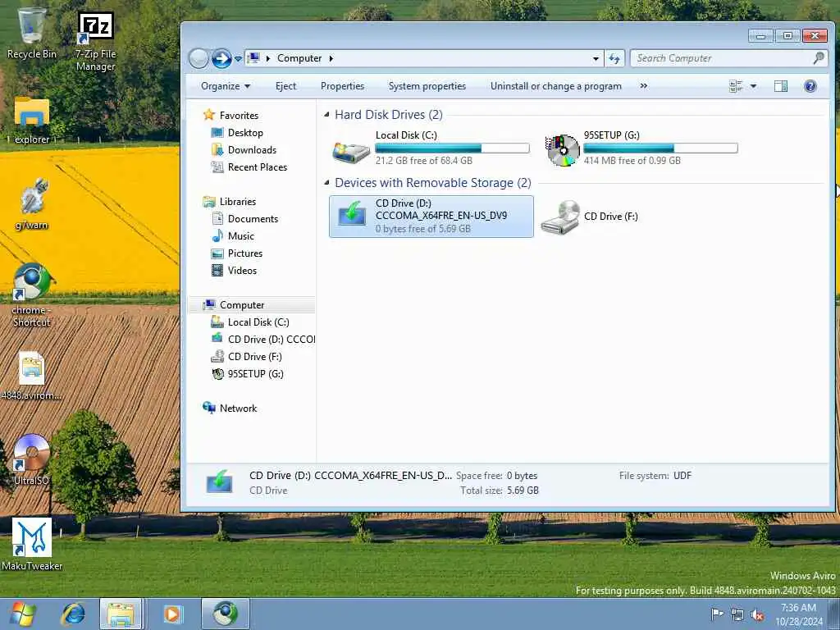Open the Organize dropdown menu

pos(226,86)
